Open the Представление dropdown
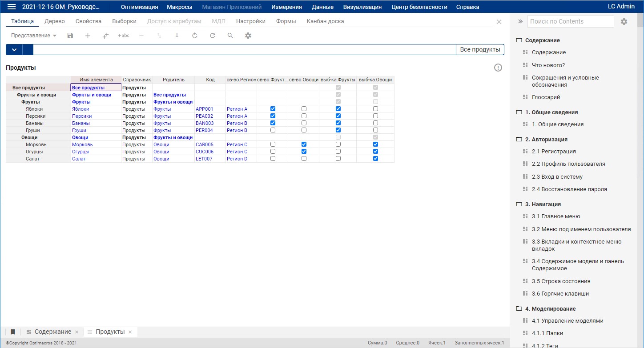644x348 pixels. click(34, 36)
